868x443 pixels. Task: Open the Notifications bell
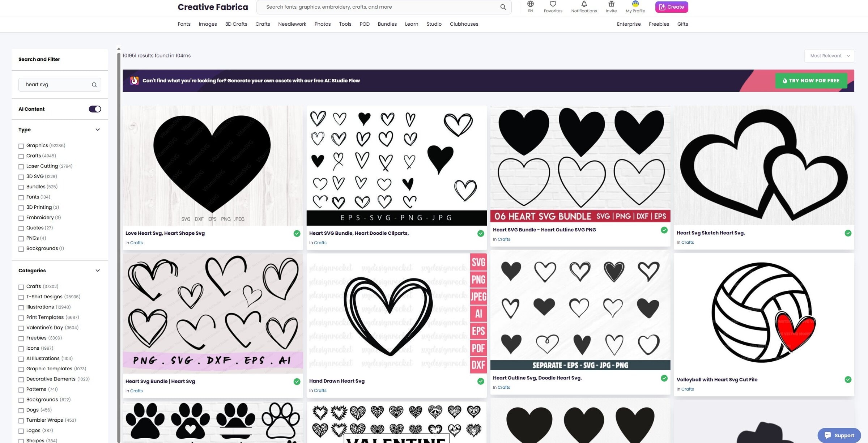tap(584, 4)
